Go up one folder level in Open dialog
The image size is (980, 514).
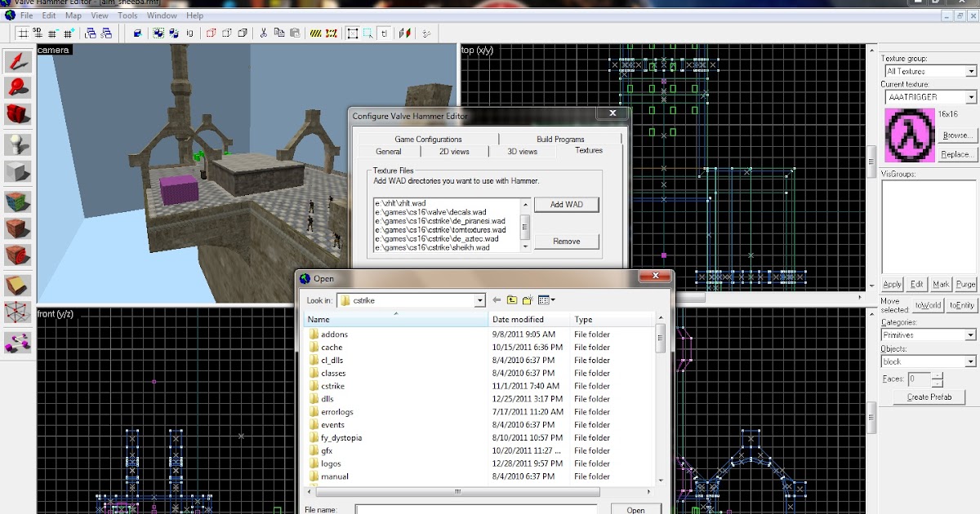pos(512,300)
